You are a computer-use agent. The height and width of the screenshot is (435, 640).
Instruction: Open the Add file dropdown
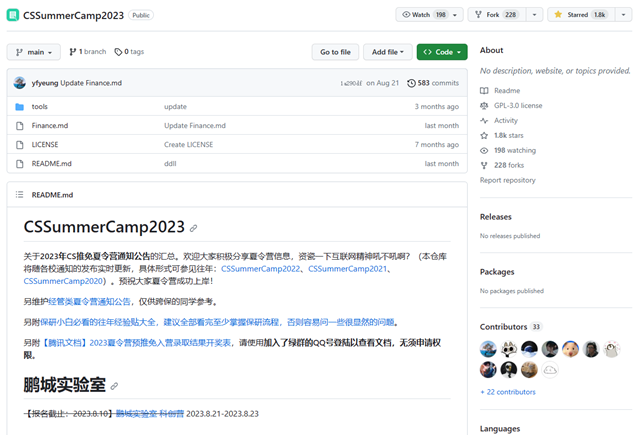point(387,52)
